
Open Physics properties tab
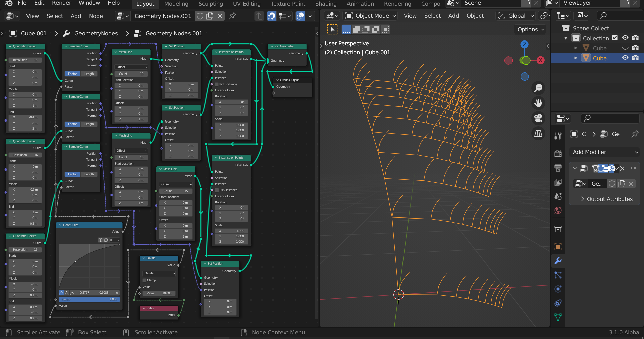(558, 289)
